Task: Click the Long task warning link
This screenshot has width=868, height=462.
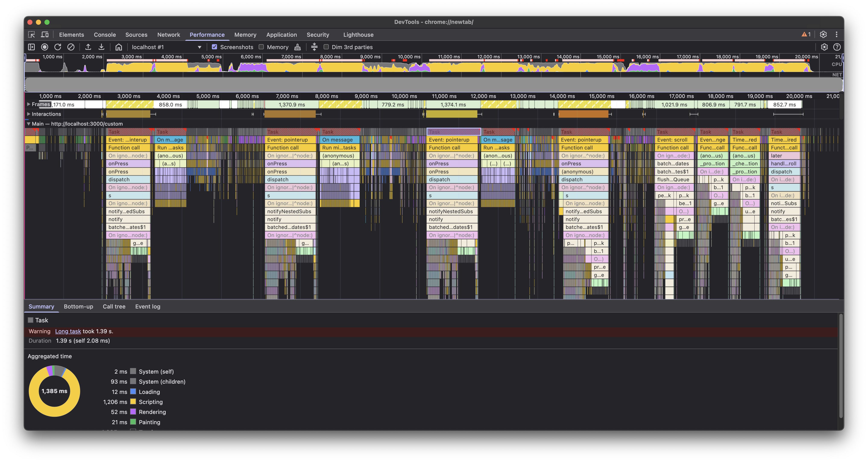Action: [68, 331]
